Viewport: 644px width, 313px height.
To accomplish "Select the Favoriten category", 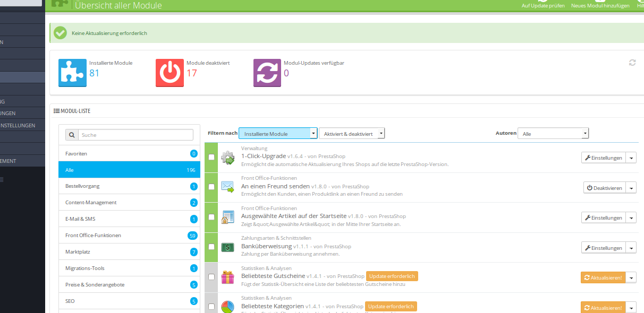I will coord(129,153).
